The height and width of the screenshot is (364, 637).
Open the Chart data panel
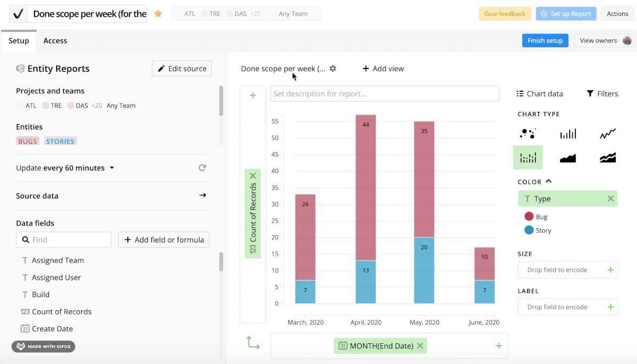pyautogui.click(x=539, y=93)
